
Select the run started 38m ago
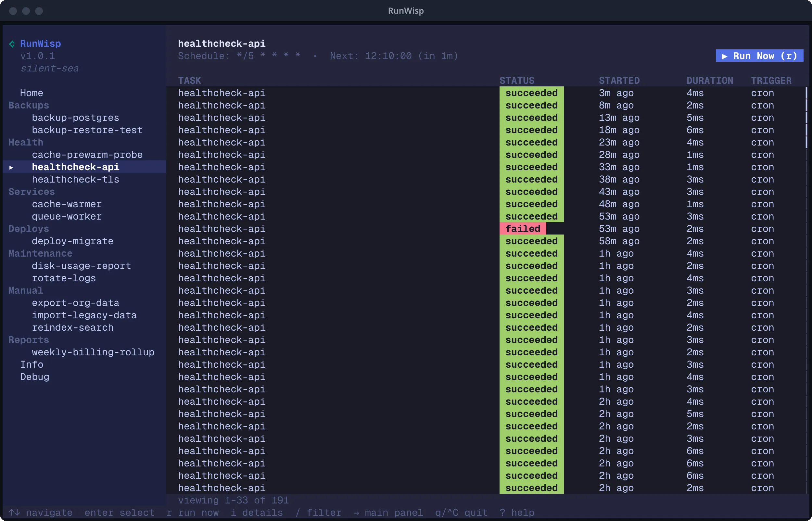pyautogui.click(x=486, y=179)
